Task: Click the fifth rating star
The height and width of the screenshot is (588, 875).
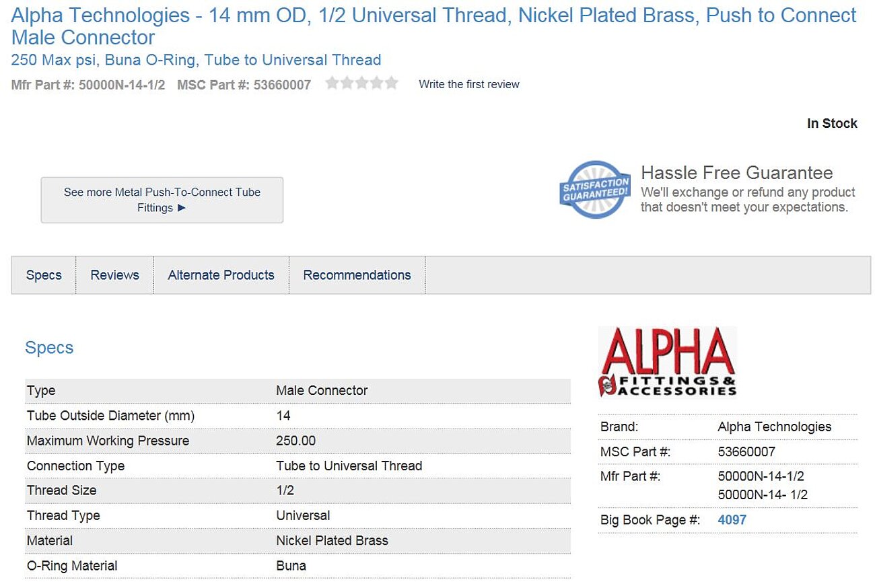Action: pos(391,83)
